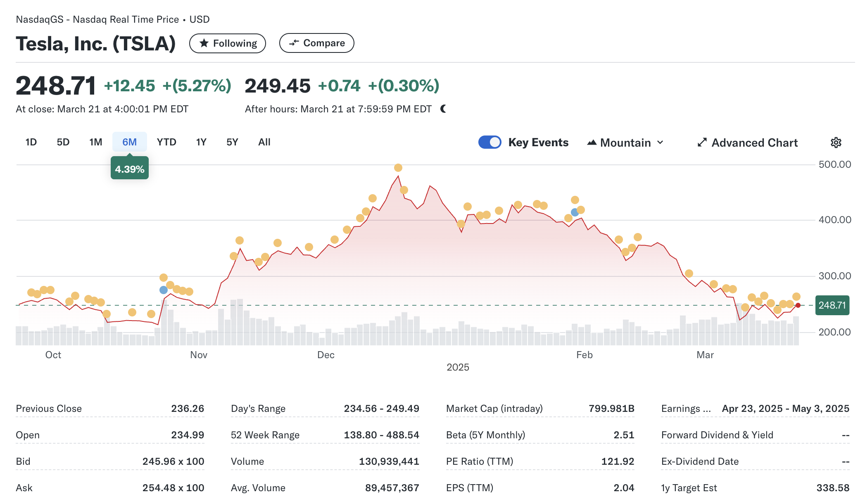Click the star icon in Following button
Image resolution: width=865 pixels, height=504 pixels.
coord(204,43)
